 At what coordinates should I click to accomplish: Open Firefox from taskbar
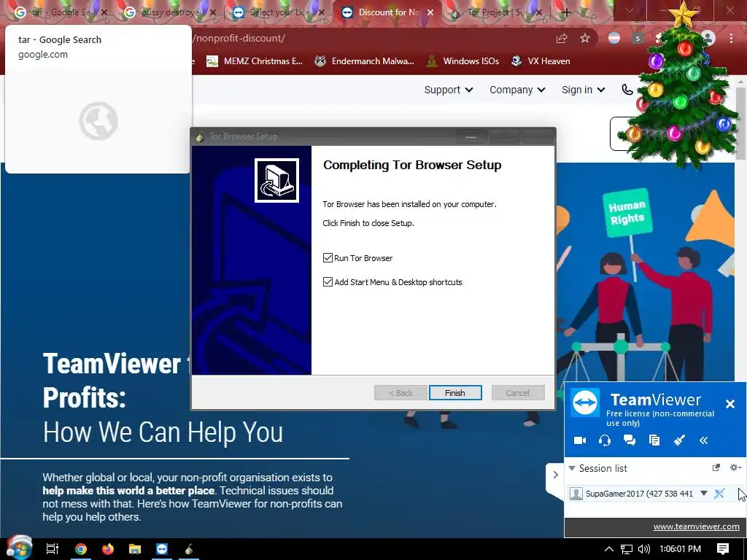pos(108,549)
